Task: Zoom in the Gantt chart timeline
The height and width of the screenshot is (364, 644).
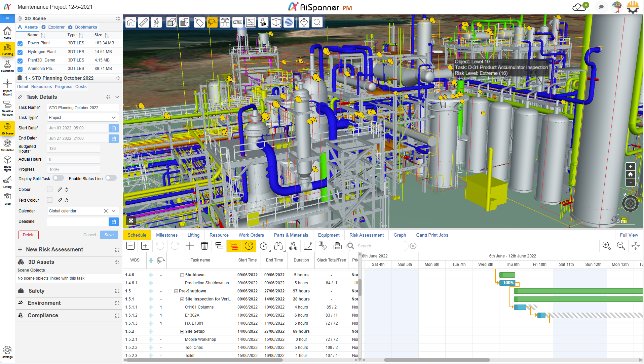Action: click(x=606, y=246)
